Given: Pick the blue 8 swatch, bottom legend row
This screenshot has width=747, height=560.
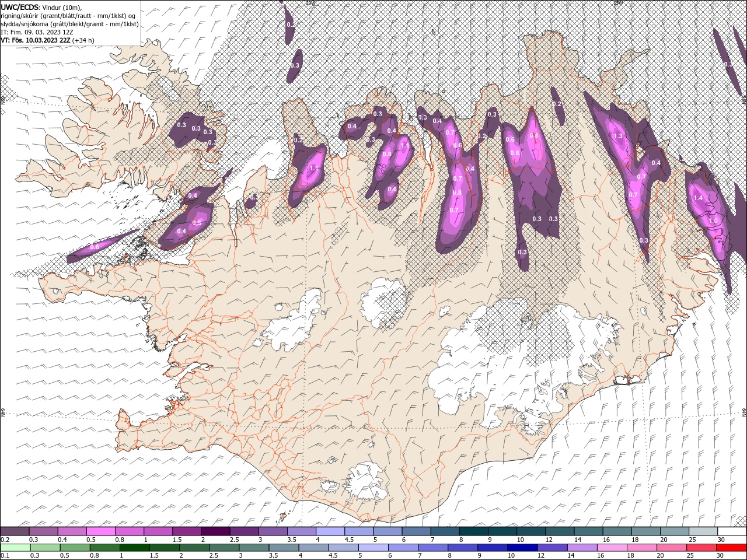Looking at the screenshot, I should pyautogui.click(x=463, y=548).
